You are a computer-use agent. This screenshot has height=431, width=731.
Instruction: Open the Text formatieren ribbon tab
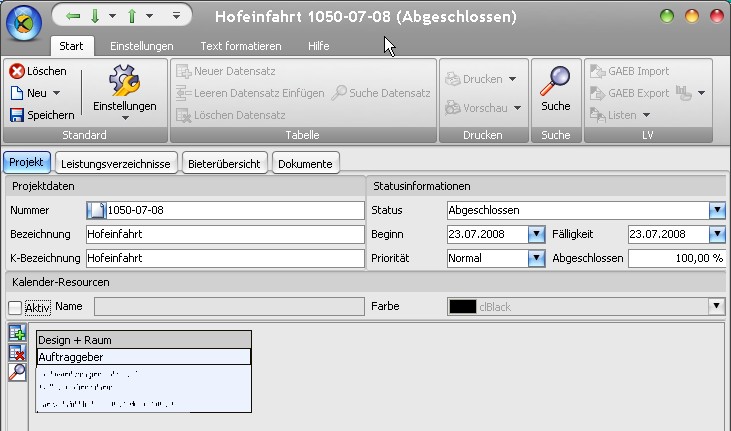point(241,46)
